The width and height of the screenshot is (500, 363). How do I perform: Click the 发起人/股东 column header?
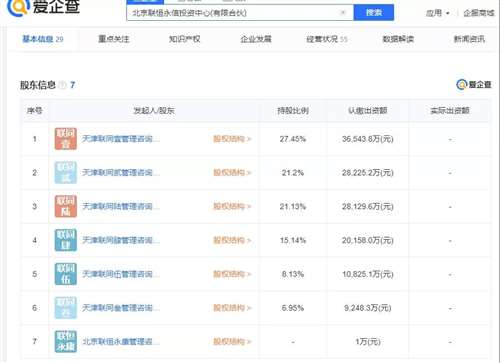pos(154,110)
